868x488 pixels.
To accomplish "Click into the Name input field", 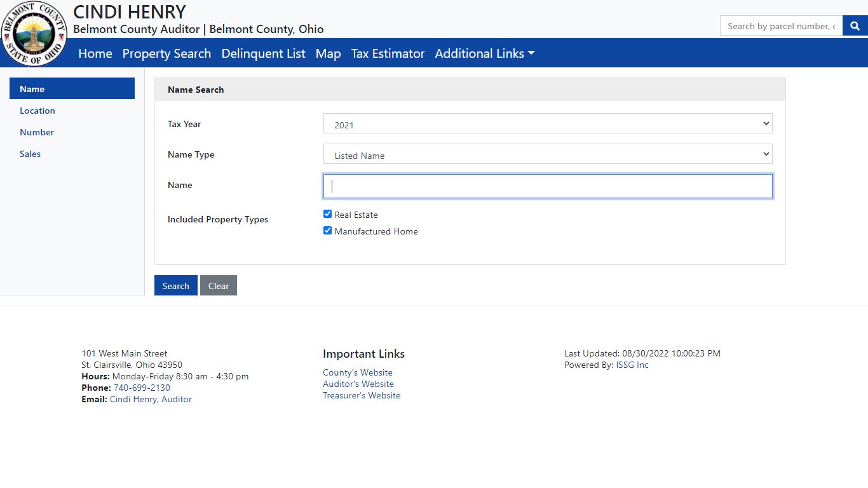I will click(548, 186).
